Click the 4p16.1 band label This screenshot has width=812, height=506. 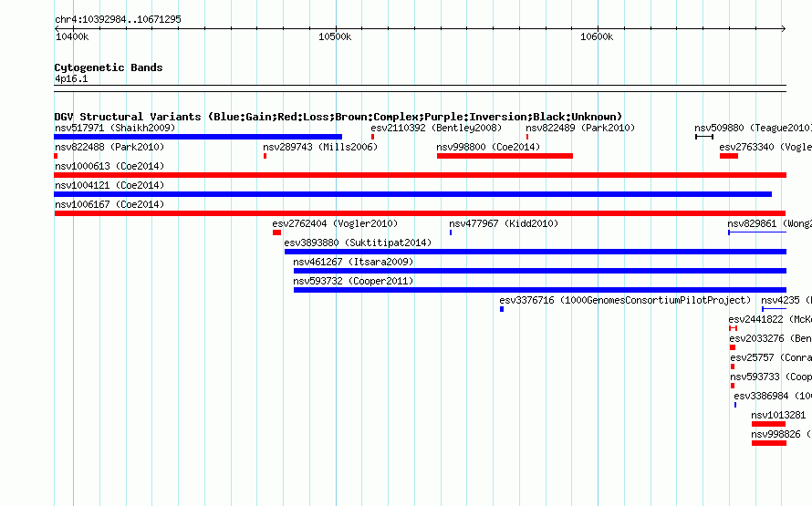point(71,78)
